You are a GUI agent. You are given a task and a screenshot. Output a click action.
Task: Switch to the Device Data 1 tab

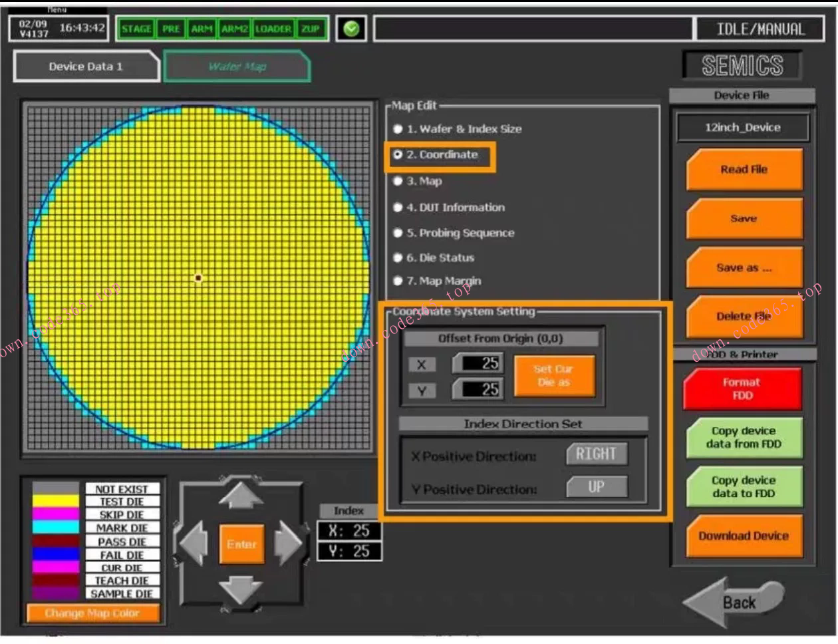[x=85, y=67]
